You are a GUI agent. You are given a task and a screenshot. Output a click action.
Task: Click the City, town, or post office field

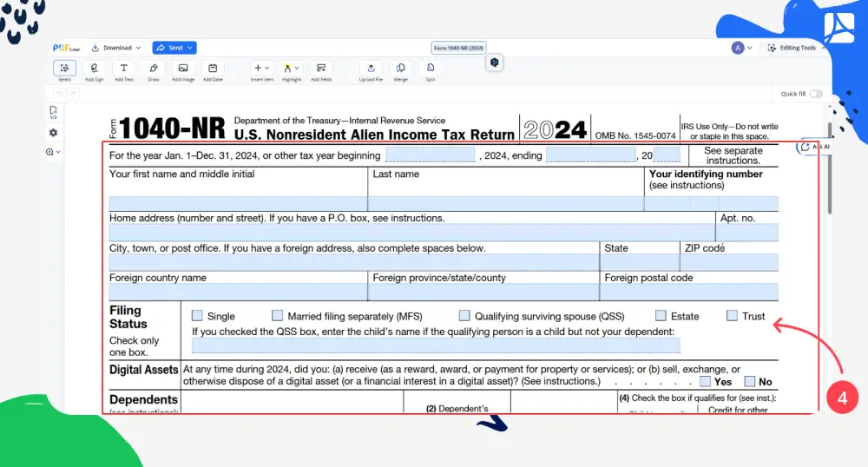(354, 262)
